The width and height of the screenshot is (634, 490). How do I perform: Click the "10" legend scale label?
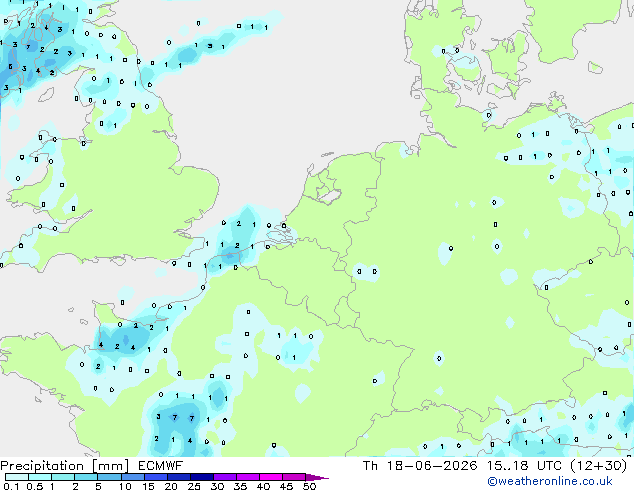pos(125,486)
